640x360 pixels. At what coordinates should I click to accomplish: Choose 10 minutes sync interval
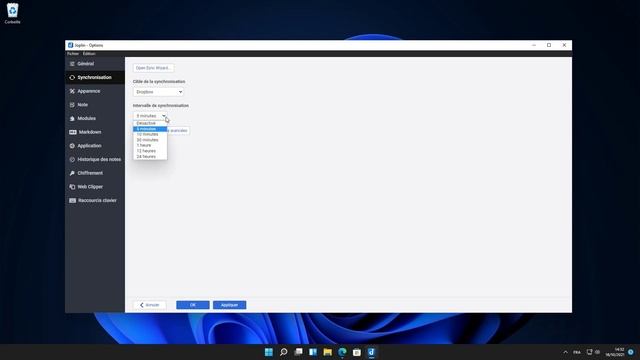[150, 134]
